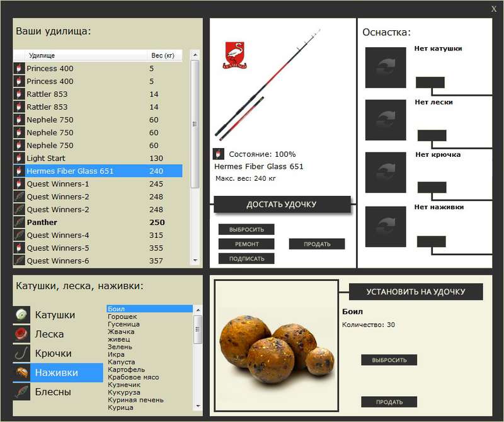Viewport: 504px width, 422px height.
Task: Click the bait list scroll-up arrow
Action: (x=198, y=310)
